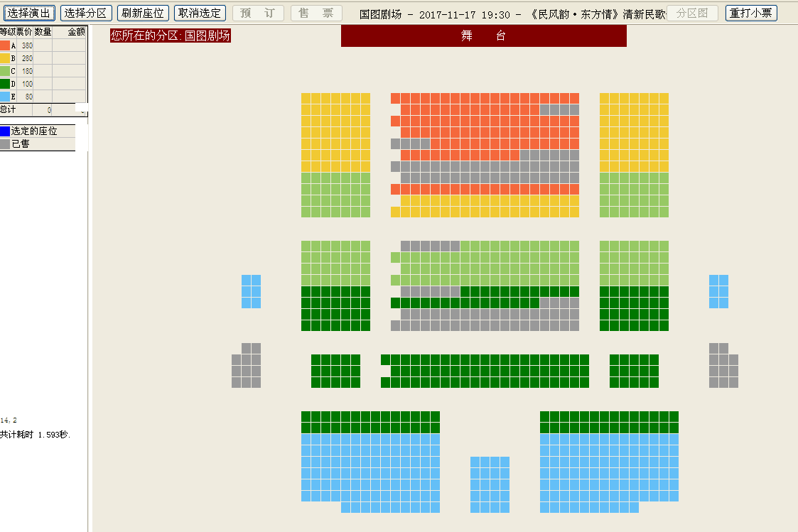Click the 金额 column header

pyautogui.click(x=76, y=32)
